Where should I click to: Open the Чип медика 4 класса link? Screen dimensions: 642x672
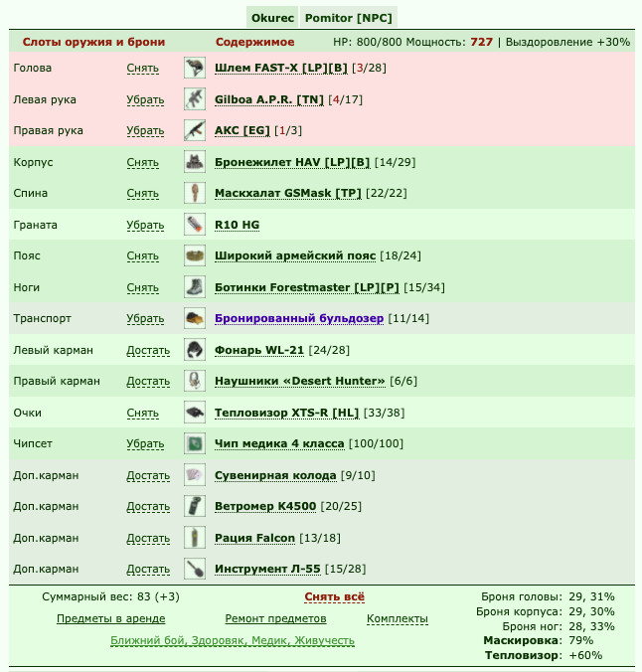pyautogui.click(x=279, y=444)
